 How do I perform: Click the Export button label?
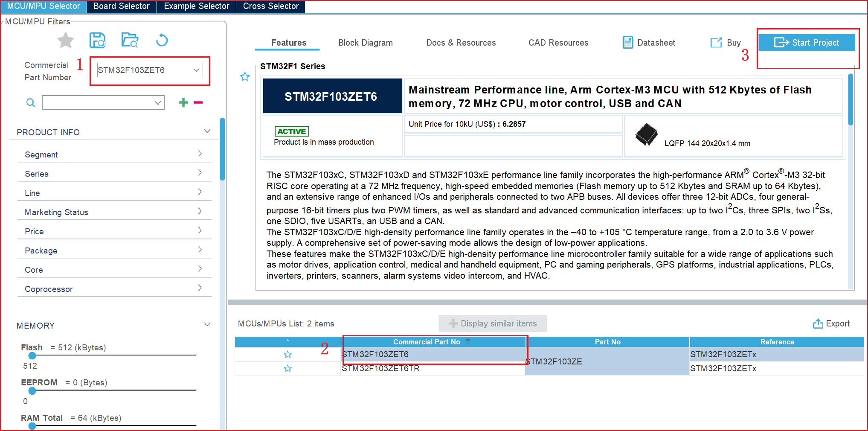(x=838, y=323)
